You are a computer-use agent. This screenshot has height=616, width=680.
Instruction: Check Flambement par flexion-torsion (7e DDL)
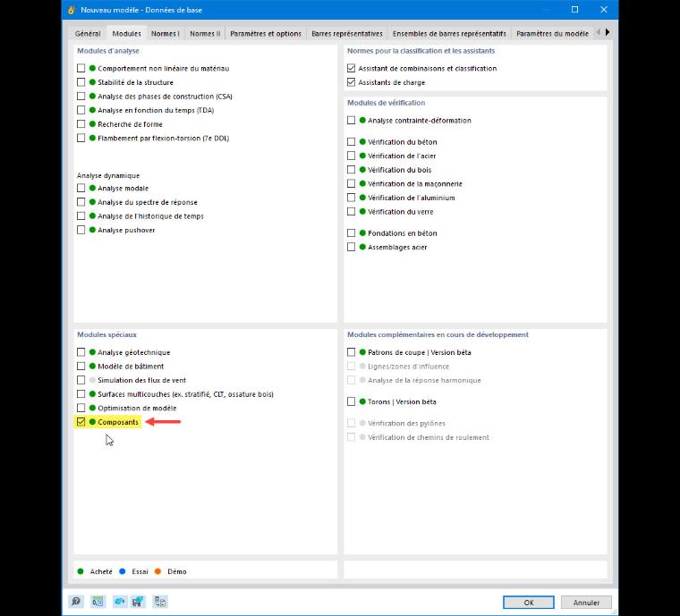coord(81,138)
